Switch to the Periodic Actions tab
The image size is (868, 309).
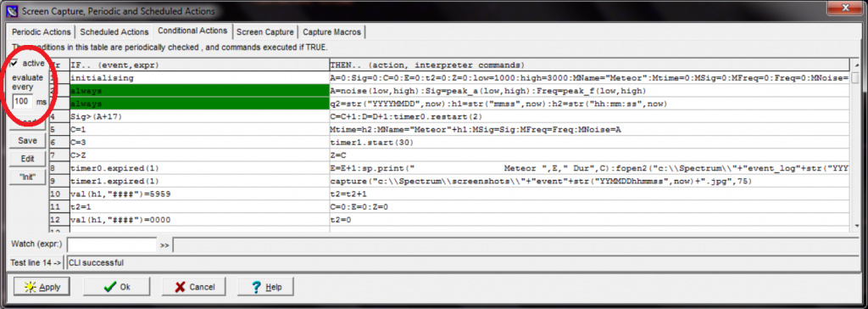click(x=41, y=32)
